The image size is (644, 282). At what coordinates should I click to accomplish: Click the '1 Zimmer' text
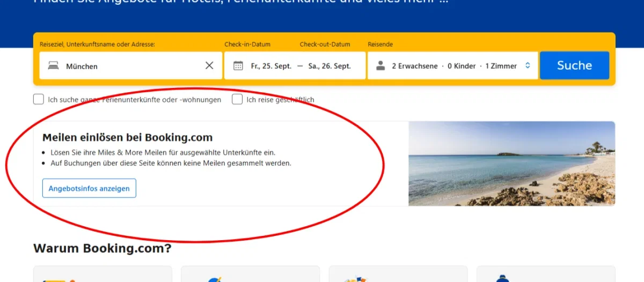point(501,66)
